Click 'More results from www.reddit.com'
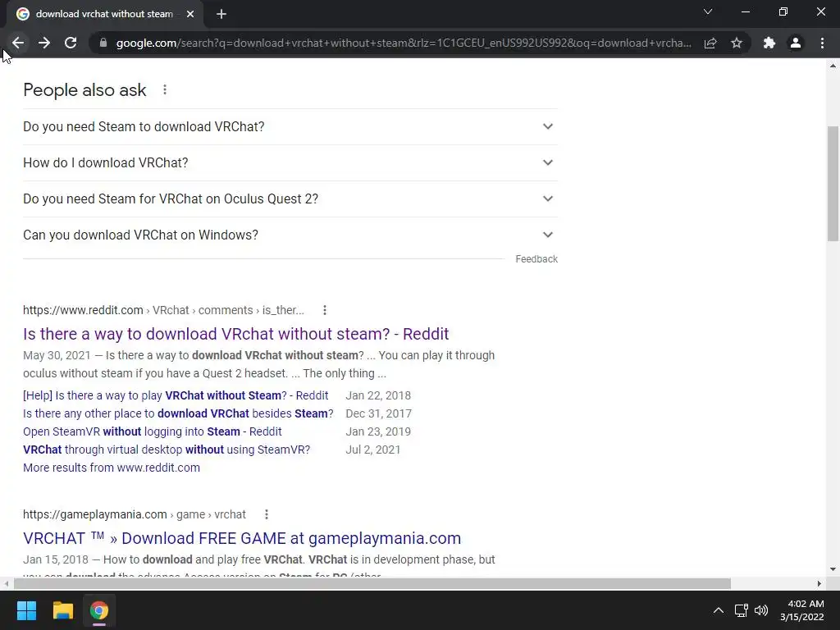840x630 pixels. pos(112,468)
